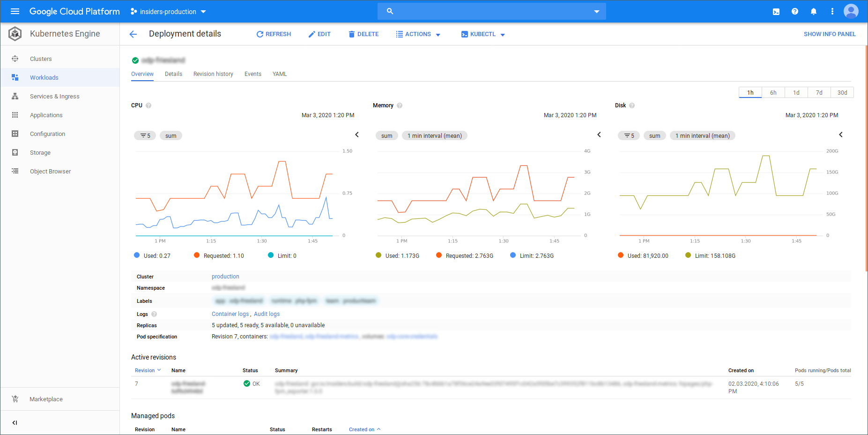The height and width of the screenshot is (435, 868).
Task: Open the notifications bell
Action: click(814, 11)
